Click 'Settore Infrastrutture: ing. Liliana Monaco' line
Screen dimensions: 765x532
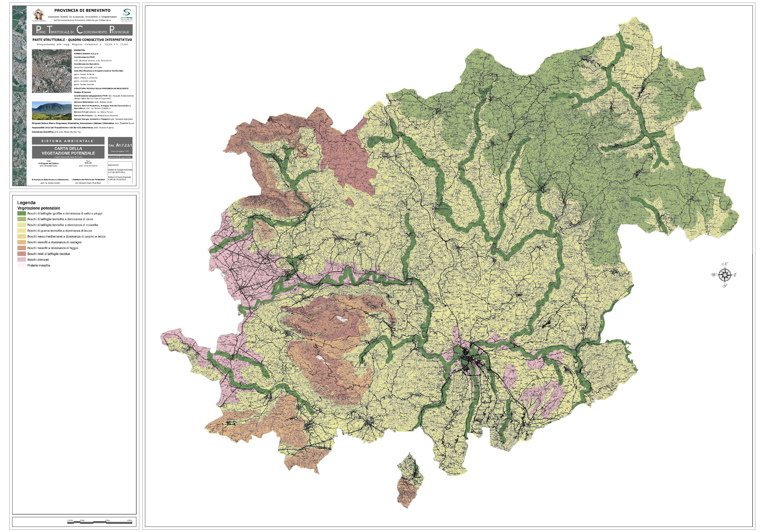(94, 112)
